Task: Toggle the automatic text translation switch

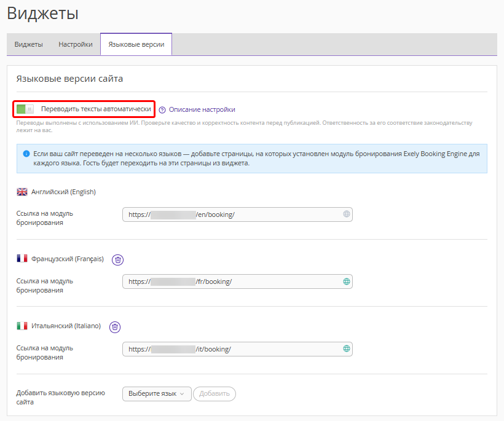Action: pyautogui.click(x=25, y=109)
